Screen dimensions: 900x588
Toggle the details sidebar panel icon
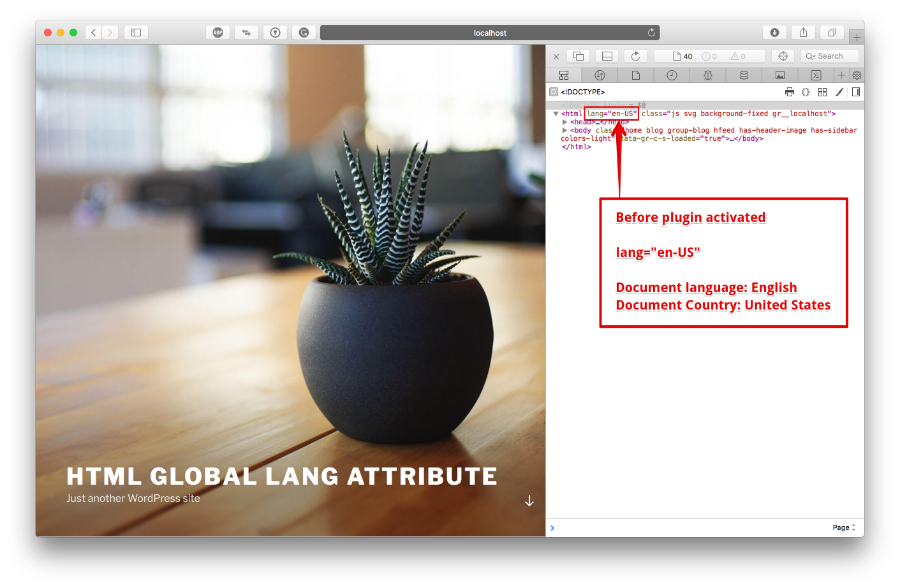point(856,92)
